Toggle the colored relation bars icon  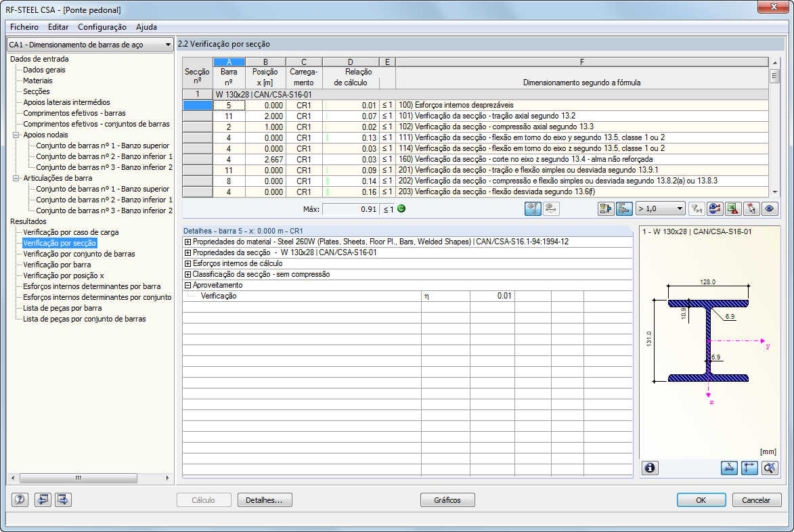[x=624, y=208]
